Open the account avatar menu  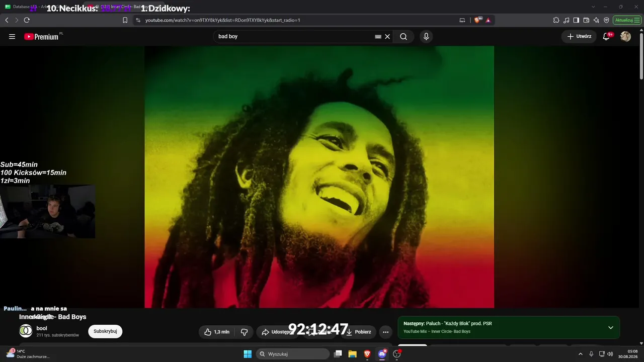pos(626,36)
